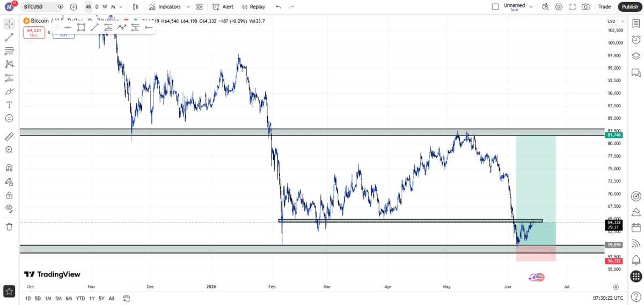Take a chart snapshot with camera icon

(586, 7)
